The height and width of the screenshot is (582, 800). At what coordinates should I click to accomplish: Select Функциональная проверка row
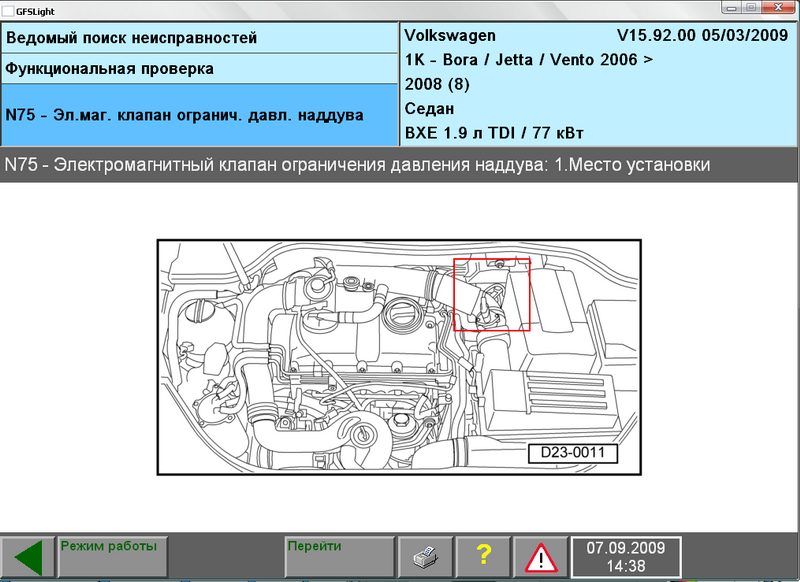pyautogui.click(x=199, y=69)
